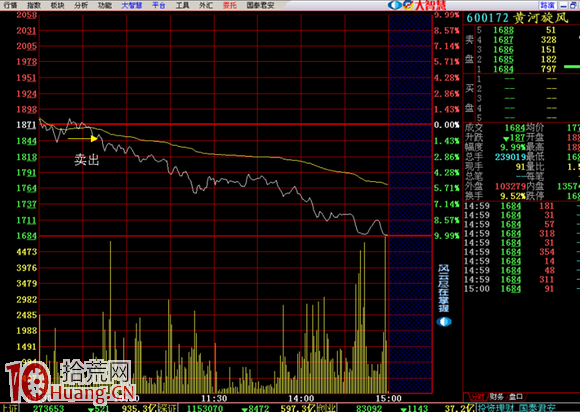Switch to the 分时 tab

coord(477,397)
